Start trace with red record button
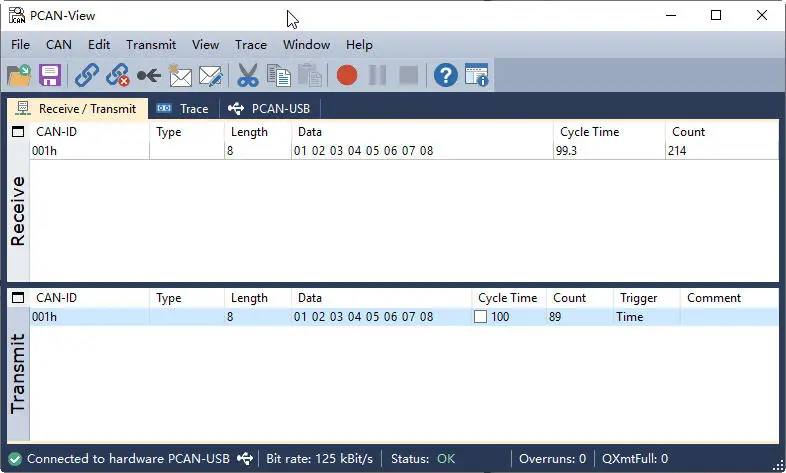This screenshot has width=786, height=473. tap(347, 76)
